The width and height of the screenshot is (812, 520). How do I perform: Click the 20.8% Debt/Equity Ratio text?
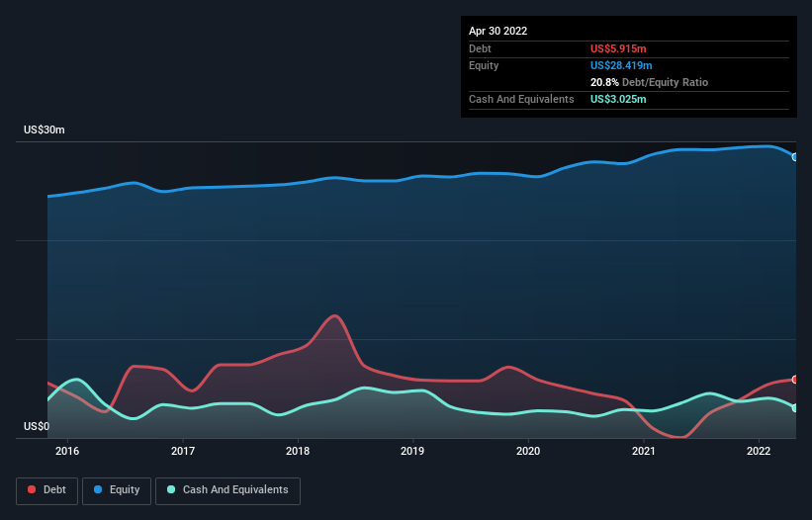650,82
